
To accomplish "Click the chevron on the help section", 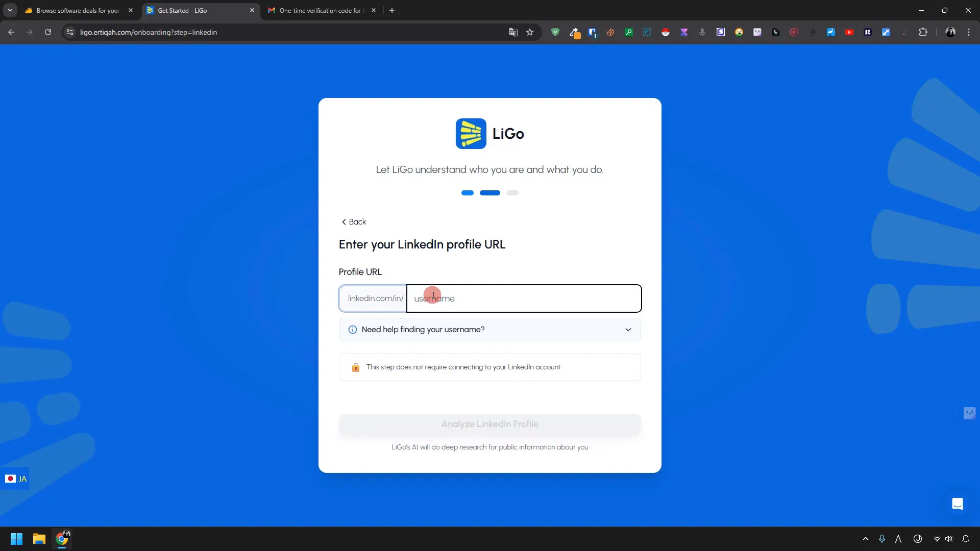I will pos(628,330).
